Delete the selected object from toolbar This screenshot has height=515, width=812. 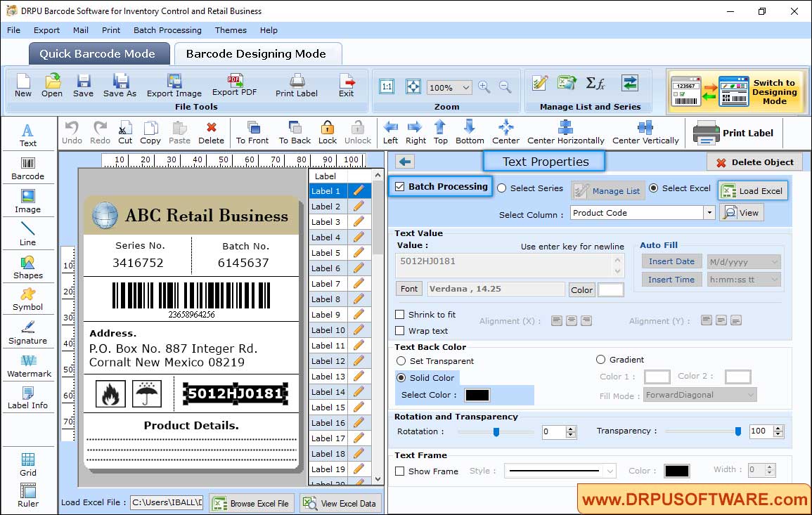point(212,133)
